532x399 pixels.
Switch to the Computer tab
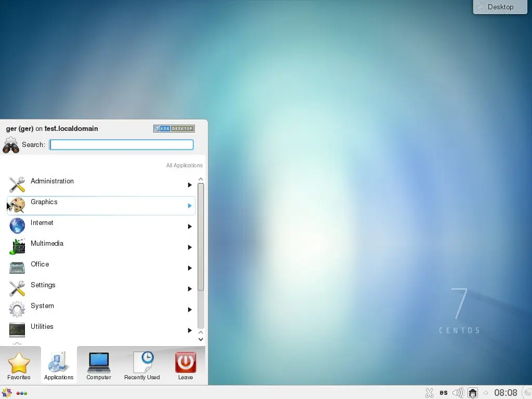(x=99, y=366)
